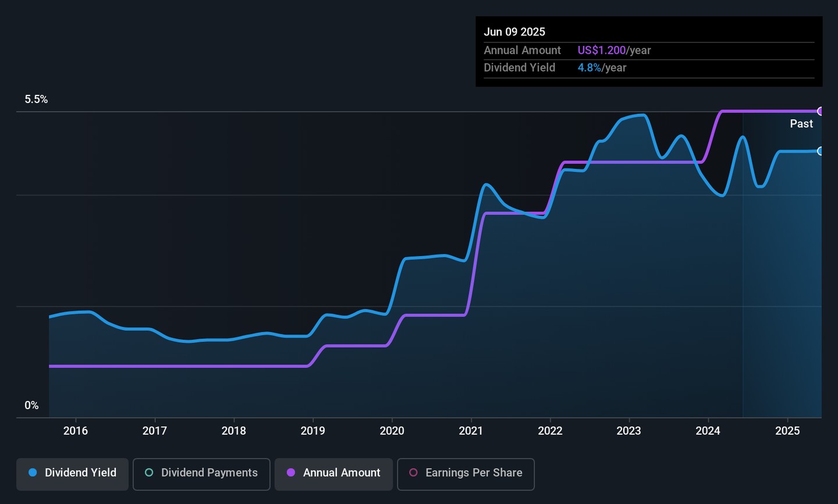Screen dimensions: 838x504
Task: Click the 'Past' label on the chart
Action: (801, 124)
